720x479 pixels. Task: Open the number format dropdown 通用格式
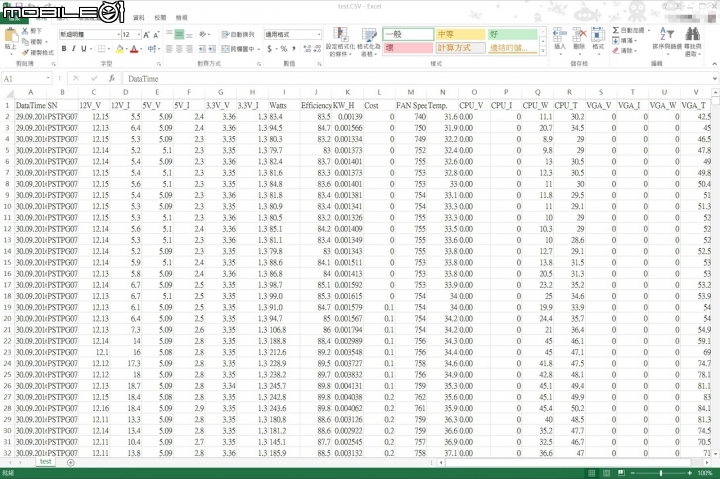[319, 34]
